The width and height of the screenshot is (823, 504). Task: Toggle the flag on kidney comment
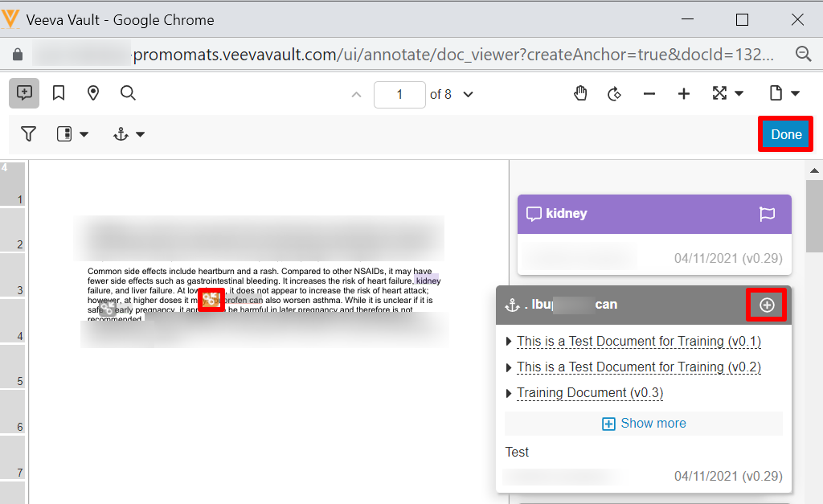coord(767,214)
